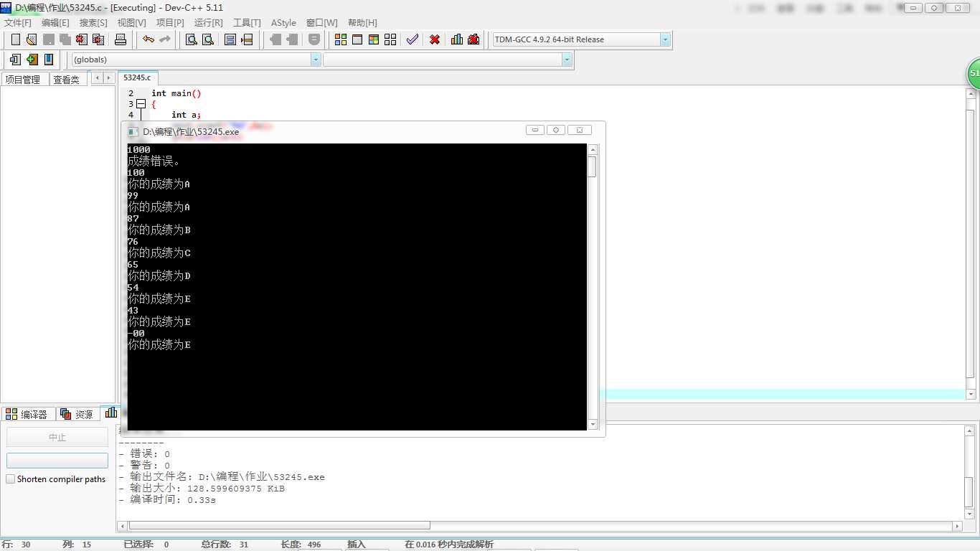Screen dimensions: 980x551
Task: Open the 视图[V] menu
Action: point(131,23)
